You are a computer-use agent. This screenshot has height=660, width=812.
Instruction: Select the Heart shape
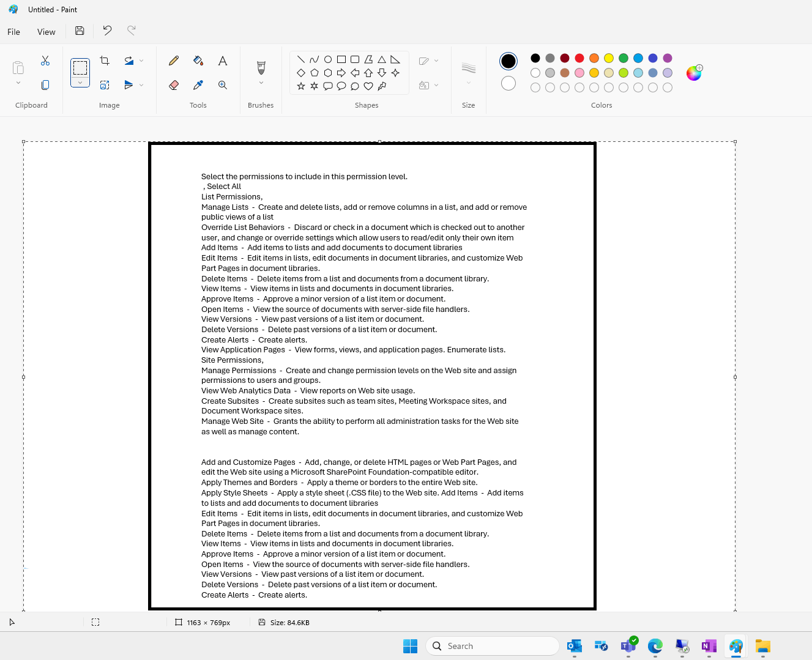(368, 86)
